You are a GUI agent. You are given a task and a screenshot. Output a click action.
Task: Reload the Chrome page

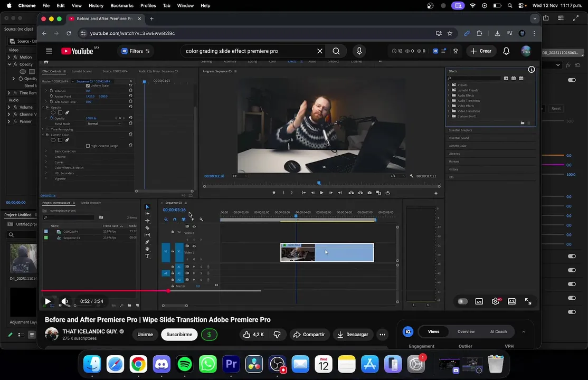69,33
